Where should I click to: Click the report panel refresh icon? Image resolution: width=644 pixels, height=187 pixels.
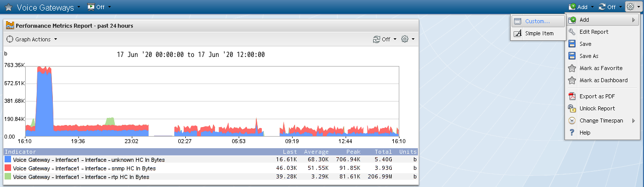pos(377,39)
